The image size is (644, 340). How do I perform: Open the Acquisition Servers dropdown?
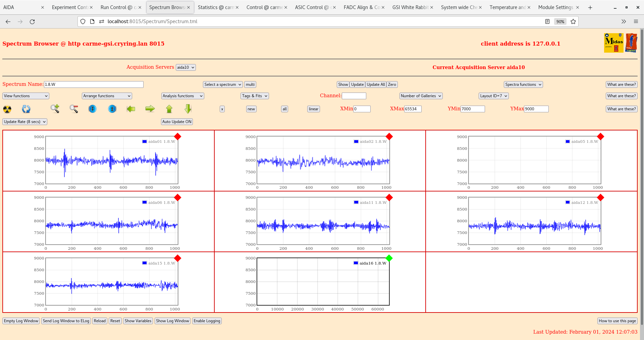click(185, 67)
